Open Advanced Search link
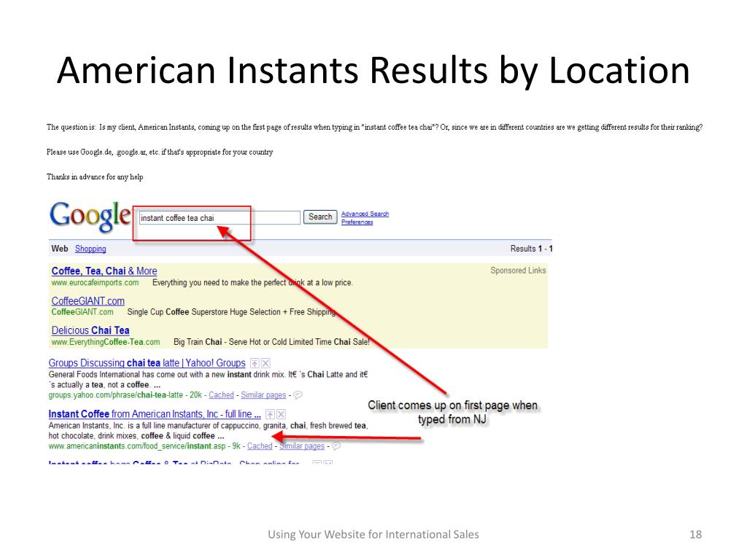747x560 pixels. [x=365, y=214]
